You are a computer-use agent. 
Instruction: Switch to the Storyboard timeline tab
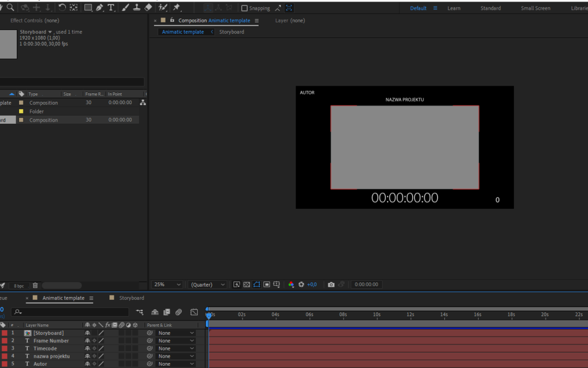click(131, 298)
